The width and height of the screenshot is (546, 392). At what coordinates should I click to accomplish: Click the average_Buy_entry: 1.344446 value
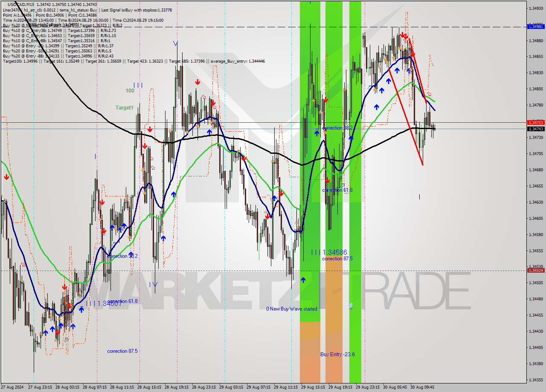click(237, 61)
